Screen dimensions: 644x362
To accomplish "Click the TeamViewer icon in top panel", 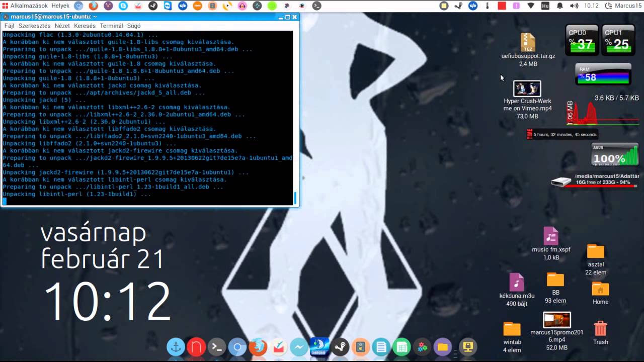I will [x=168, y=6].
